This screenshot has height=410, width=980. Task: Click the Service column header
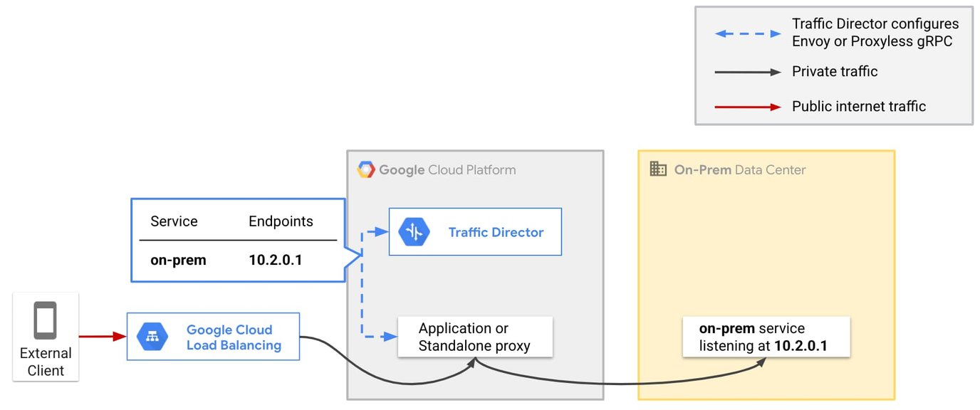174,221
